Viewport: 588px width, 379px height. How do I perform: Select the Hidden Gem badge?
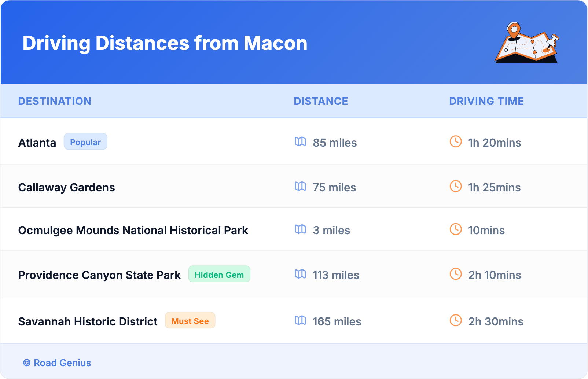(x=219, y=275)
